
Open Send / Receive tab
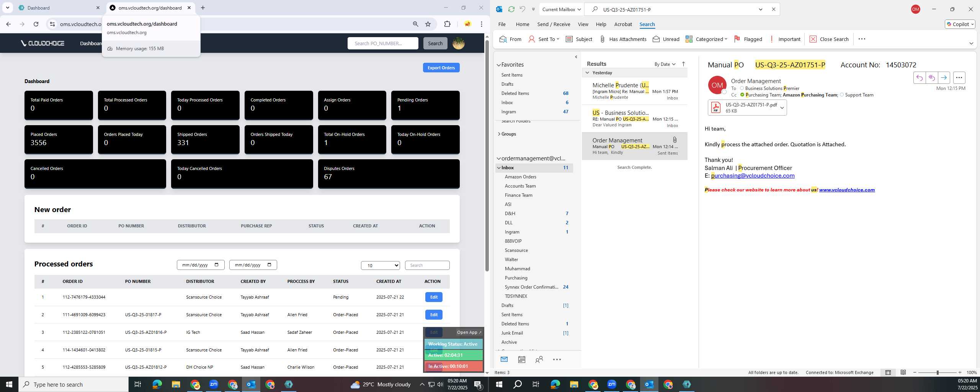(554, 24)
